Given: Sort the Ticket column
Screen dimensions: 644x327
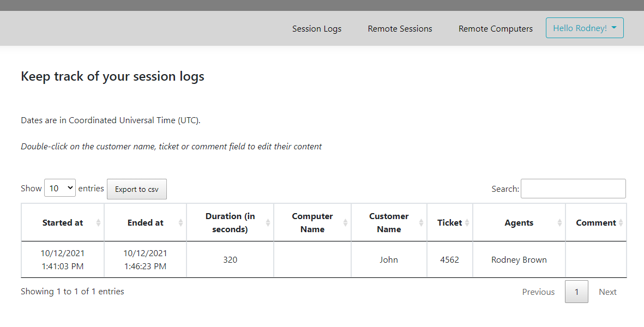Looking at the screenshot, I should [450, 222].
